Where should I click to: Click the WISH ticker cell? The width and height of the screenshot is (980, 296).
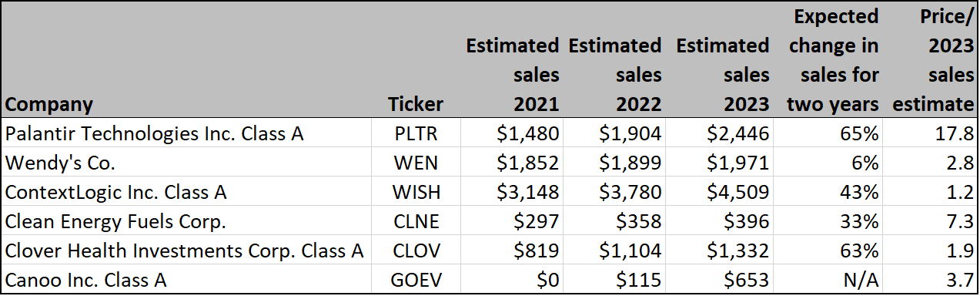pyautogui.click(x=416, y=191)
